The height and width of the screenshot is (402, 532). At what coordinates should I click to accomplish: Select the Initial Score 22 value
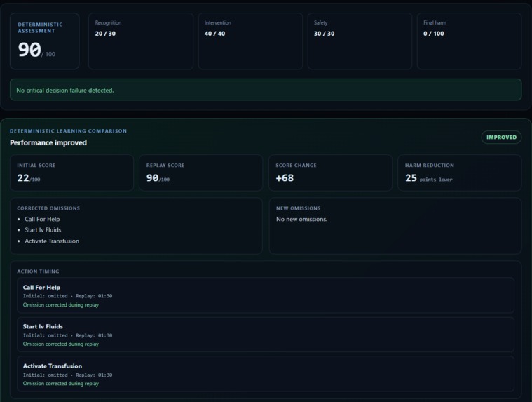[29, 178]
